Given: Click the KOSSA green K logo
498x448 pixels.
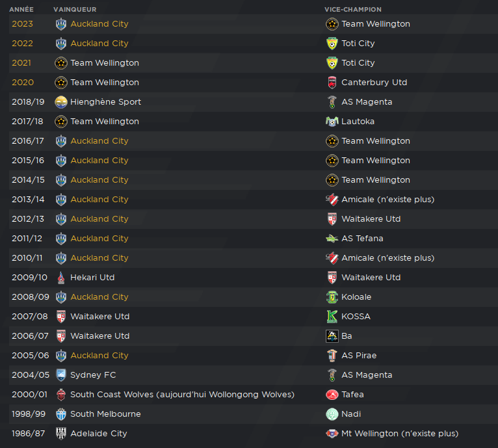Looking at the screenshot, I should [332, 317].
